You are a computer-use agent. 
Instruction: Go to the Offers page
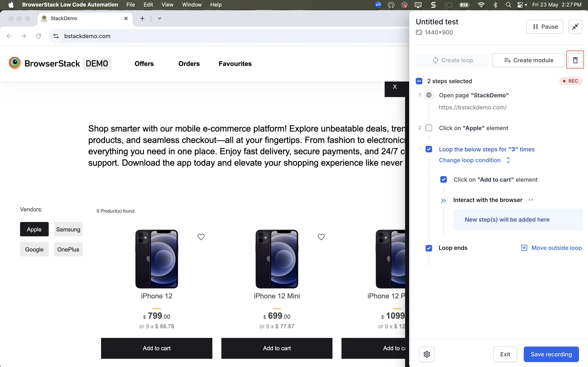(144, 64)
